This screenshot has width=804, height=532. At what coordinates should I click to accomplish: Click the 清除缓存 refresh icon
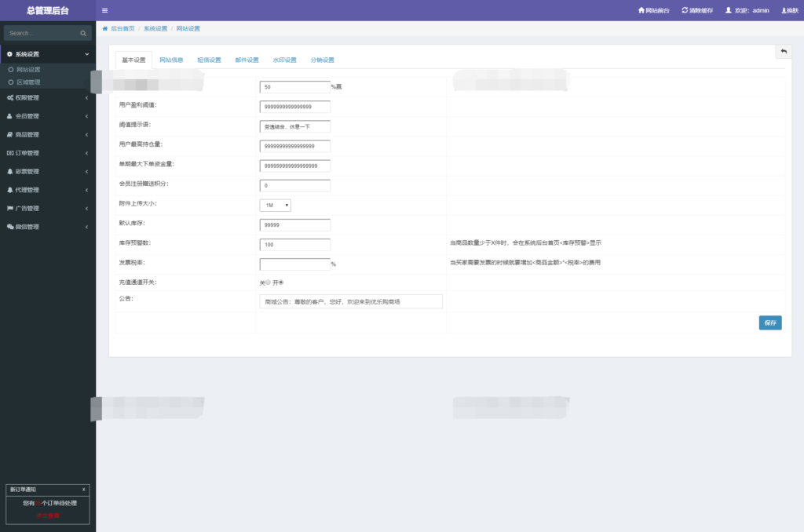(685, 10)
